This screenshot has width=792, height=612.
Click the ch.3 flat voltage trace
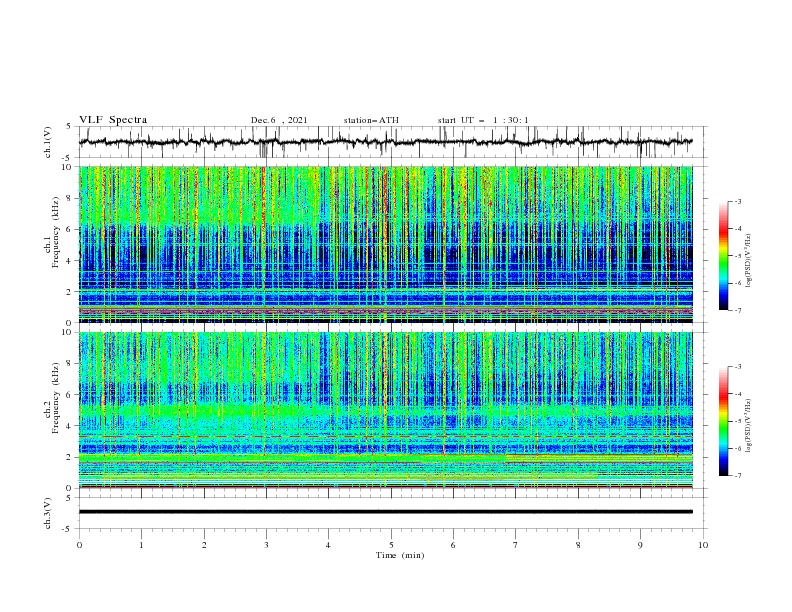coord(385,512)
